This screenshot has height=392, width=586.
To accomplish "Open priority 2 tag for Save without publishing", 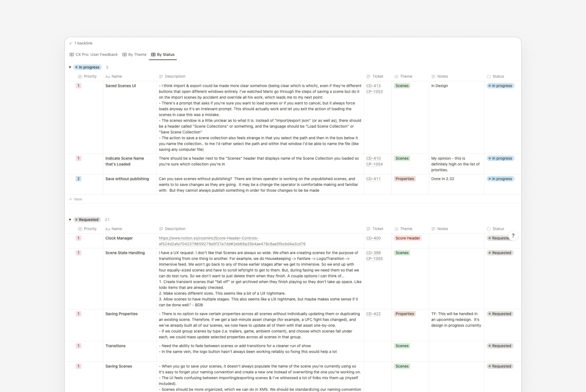I will click(78, 179).
